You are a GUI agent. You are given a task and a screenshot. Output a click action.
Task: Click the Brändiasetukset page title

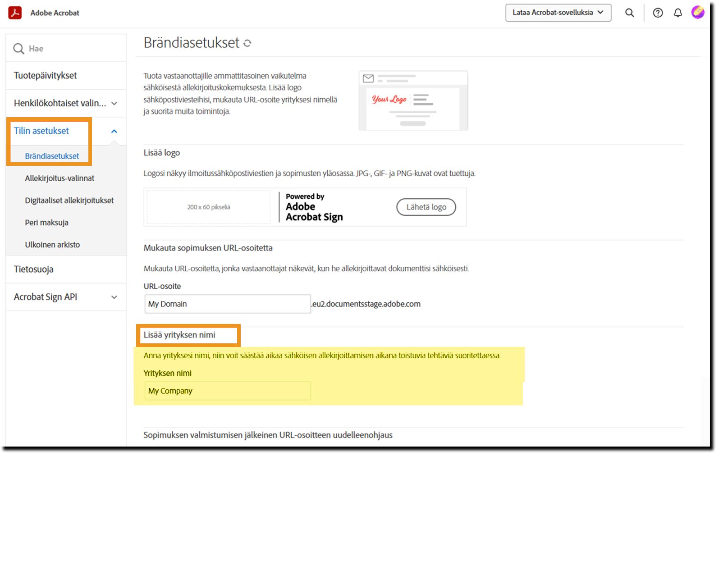[192, 42]
